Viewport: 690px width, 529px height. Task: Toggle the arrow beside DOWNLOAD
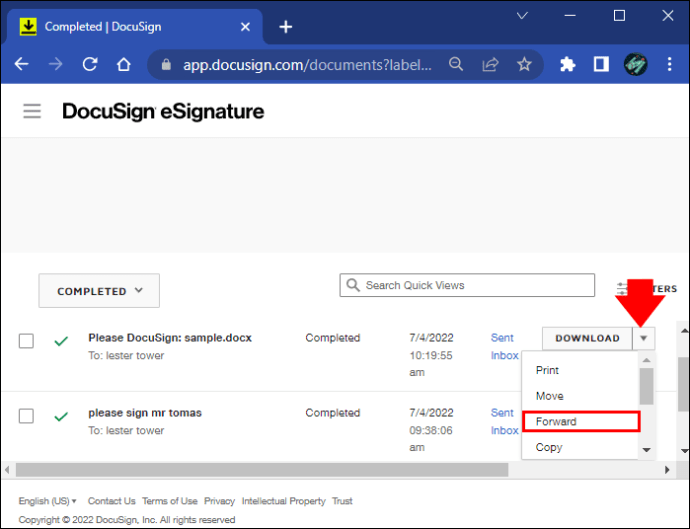(x=644, y=338)
